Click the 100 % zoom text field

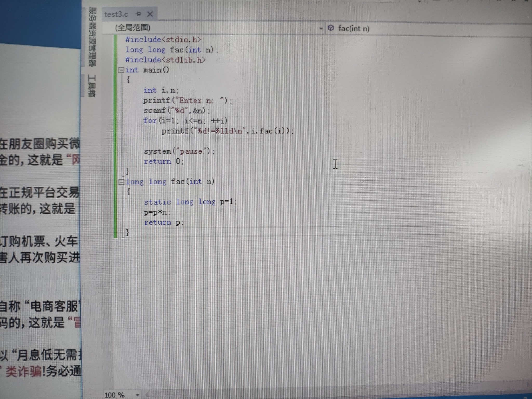[x=115, y=395]
